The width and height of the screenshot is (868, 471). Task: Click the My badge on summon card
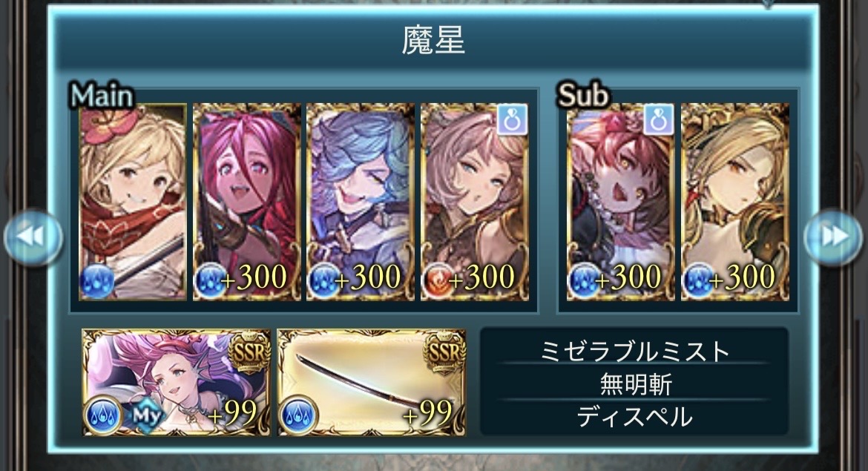147,416
